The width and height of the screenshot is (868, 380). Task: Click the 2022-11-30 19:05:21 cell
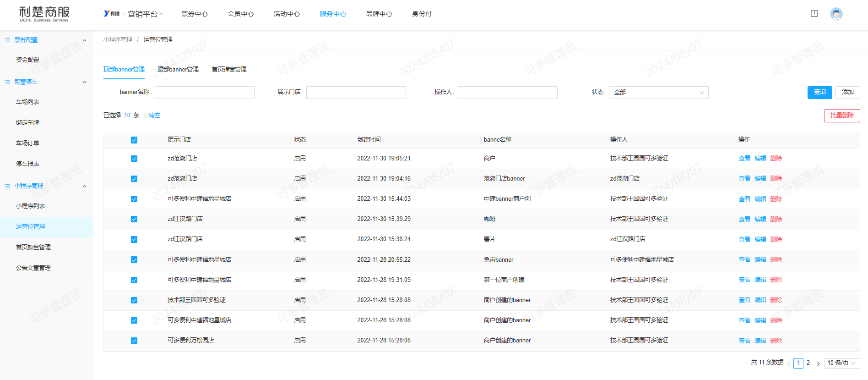pos(384,159)
